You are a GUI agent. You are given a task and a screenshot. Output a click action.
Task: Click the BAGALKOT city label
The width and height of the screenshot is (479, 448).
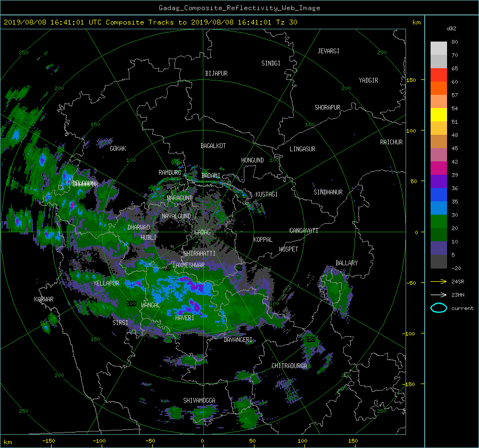click(x=213, y=146)
